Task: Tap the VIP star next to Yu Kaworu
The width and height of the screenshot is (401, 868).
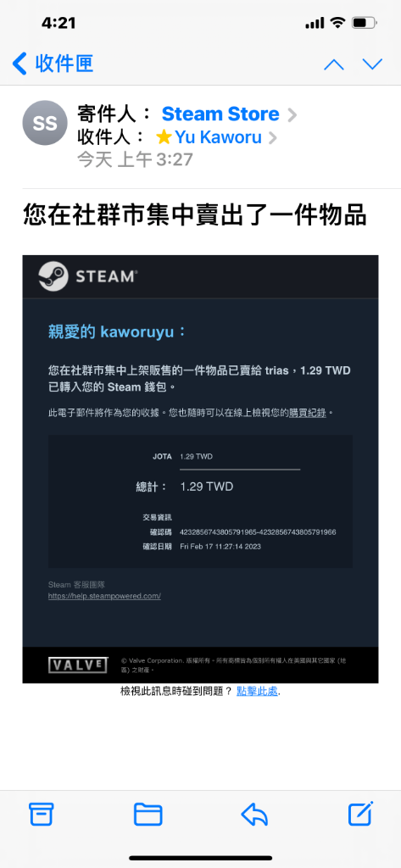Action: tap(164, 137)
